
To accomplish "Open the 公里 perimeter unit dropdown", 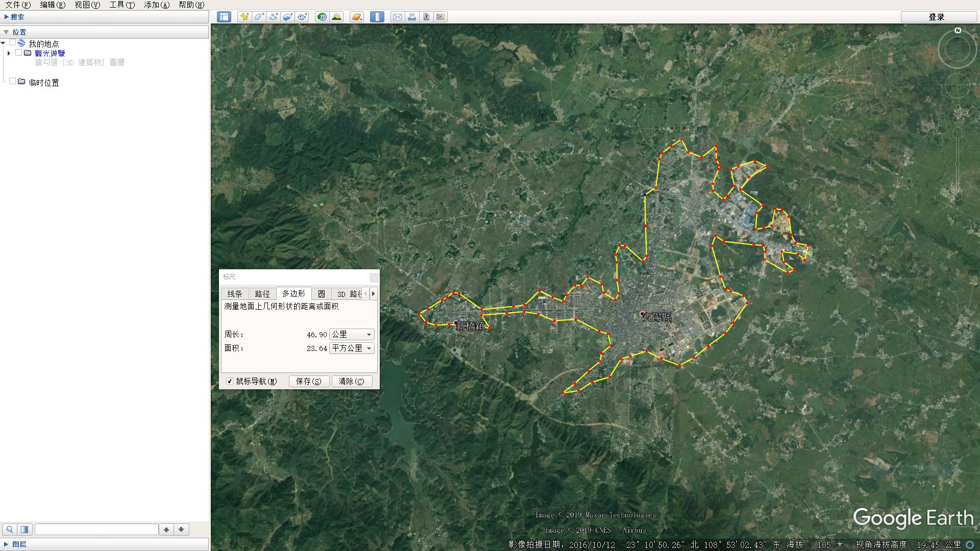I will 352,335.
